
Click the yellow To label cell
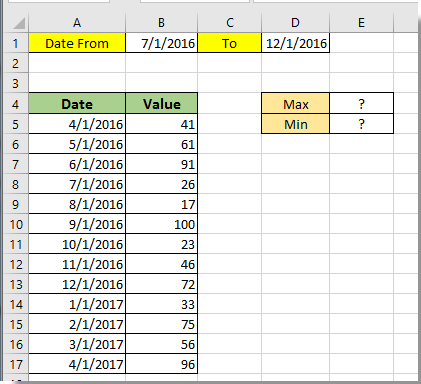[229, 43]
